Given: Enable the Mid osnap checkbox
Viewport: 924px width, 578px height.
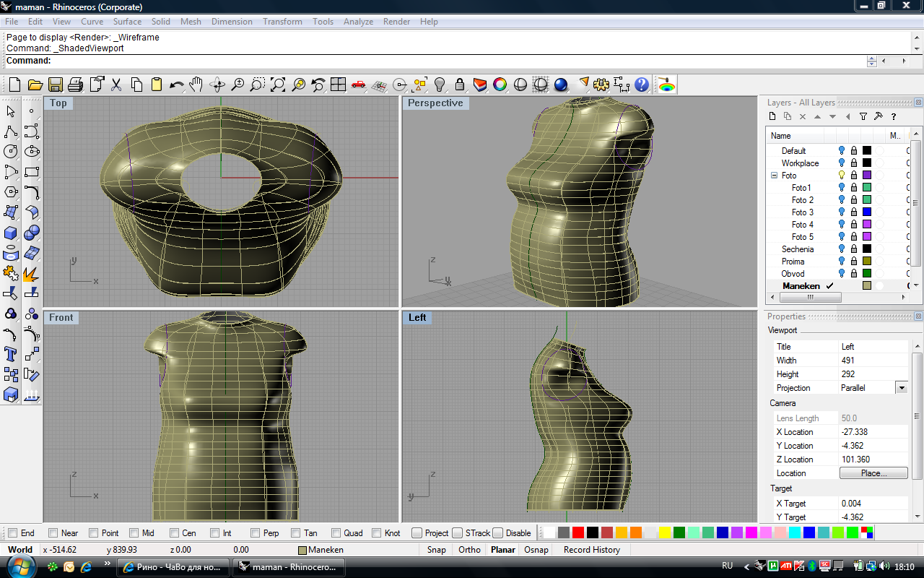Looking at the screenshot, I should tap(134, 533).
